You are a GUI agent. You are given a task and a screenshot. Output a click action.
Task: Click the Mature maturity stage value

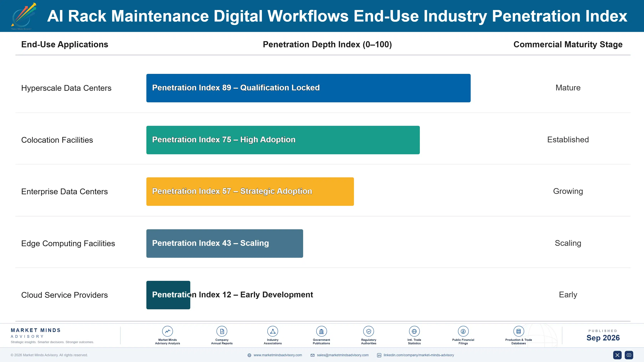point(568,88)
